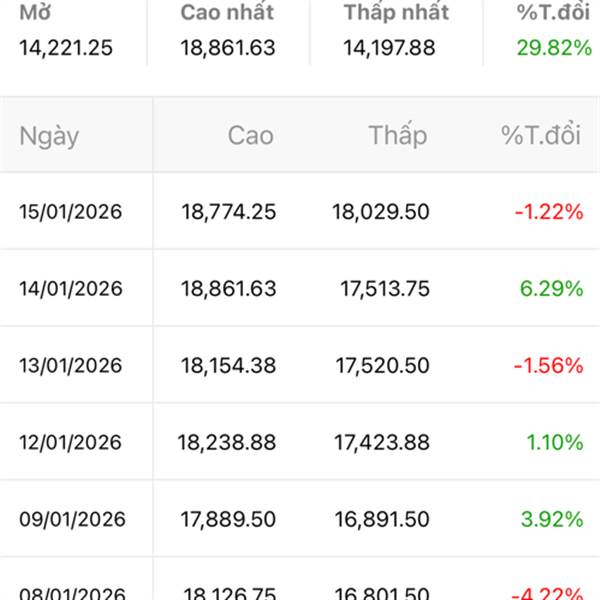Click the -1.56% change value

click(548, 366)
